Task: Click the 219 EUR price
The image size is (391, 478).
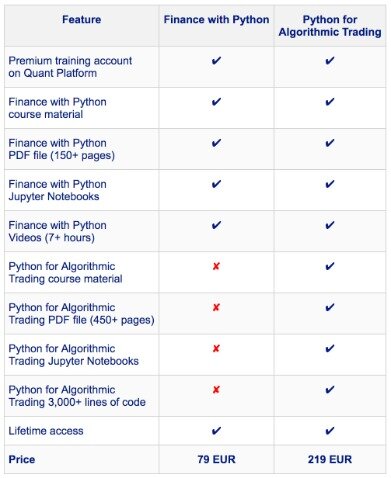Action: [330, 459]
